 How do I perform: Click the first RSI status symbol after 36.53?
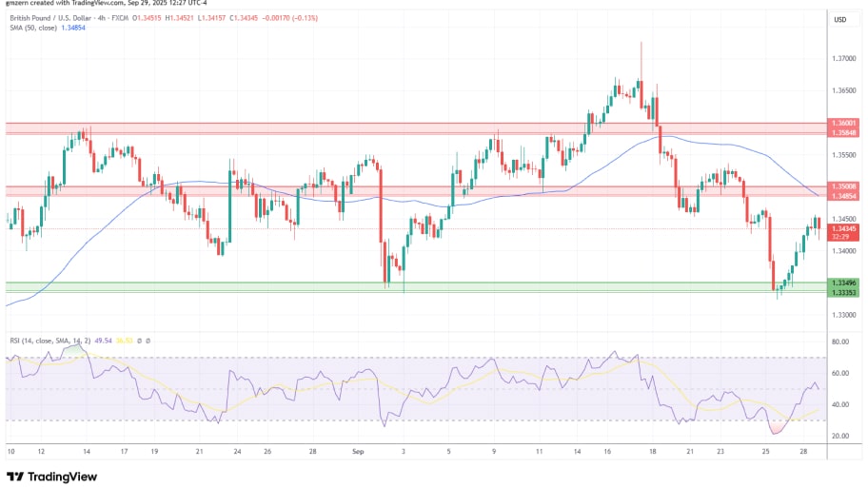point(137,340)
